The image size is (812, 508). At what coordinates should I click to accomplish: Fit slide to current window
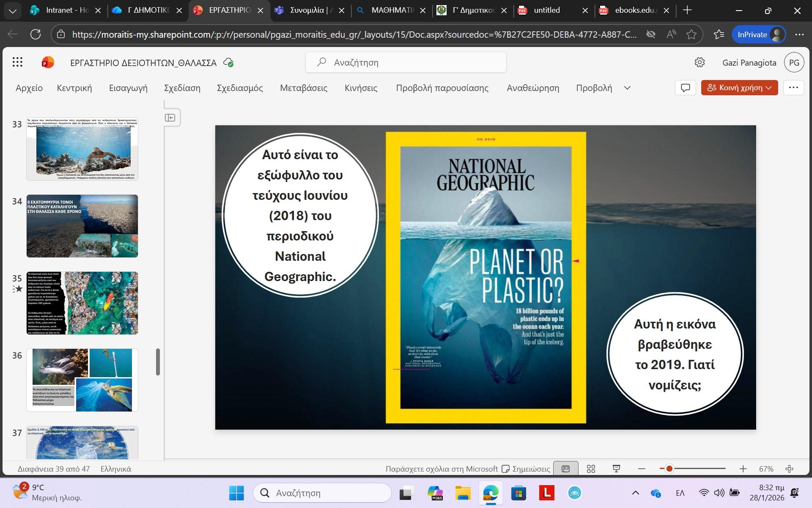[x=789, y=469]
